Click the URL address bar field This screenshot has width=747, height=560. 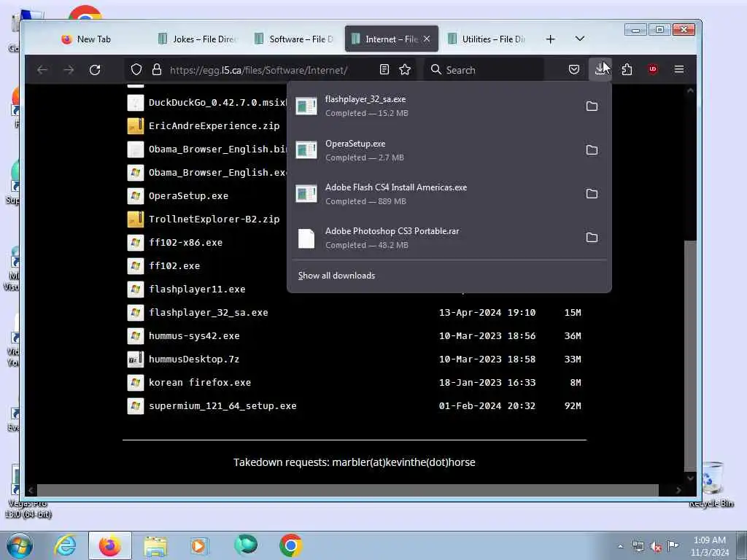coord(269,70)
